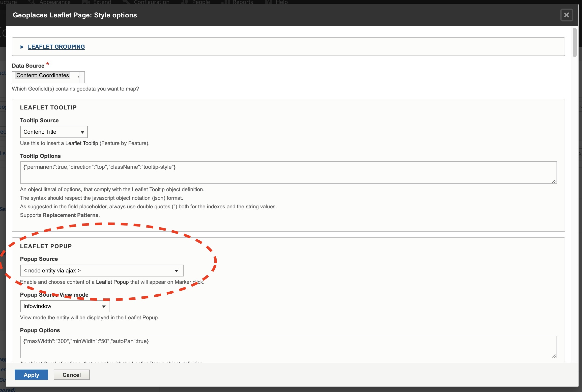Open the Popup Source View mode dropdown

(65, 306)
